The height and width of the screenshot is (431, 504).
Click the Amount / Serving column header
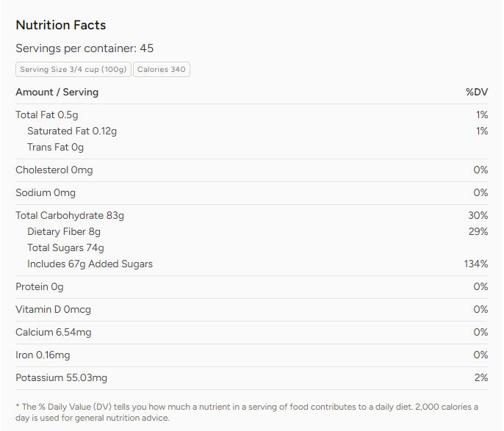[57, 93]
